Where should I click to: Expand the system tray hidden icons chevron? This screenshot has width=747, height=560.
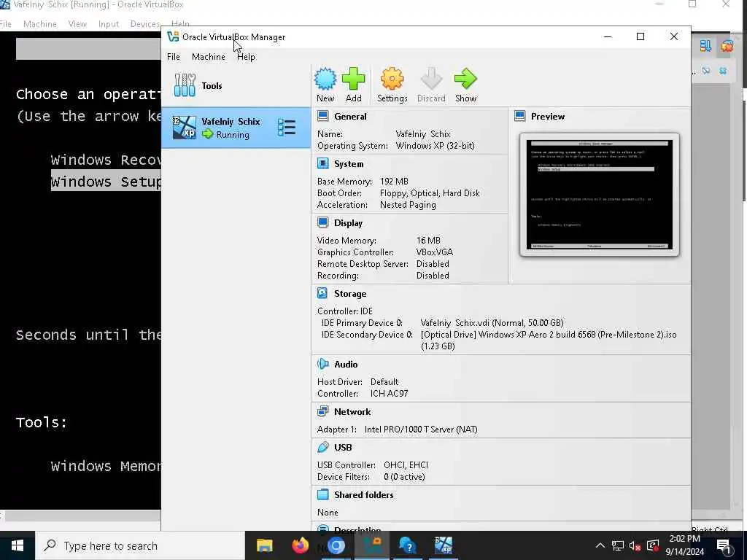(x=600, y=545)
